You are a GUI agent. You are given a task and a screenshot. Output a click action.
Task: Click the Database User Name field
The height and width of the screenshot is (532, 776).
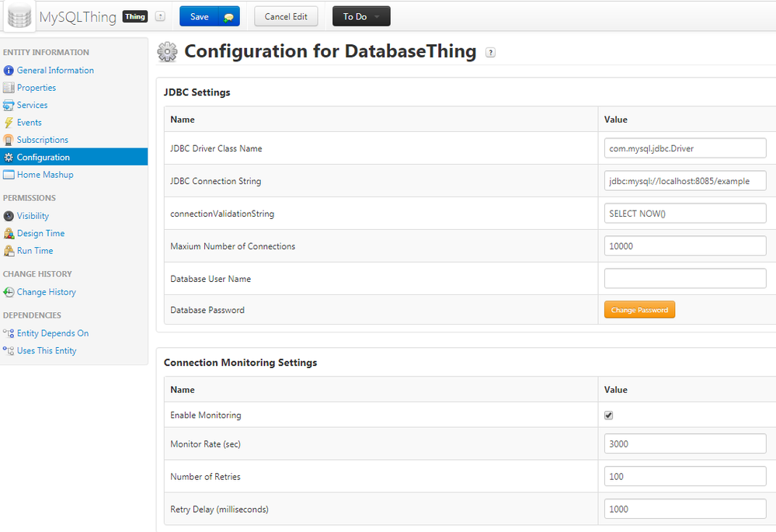pos(685,278)
